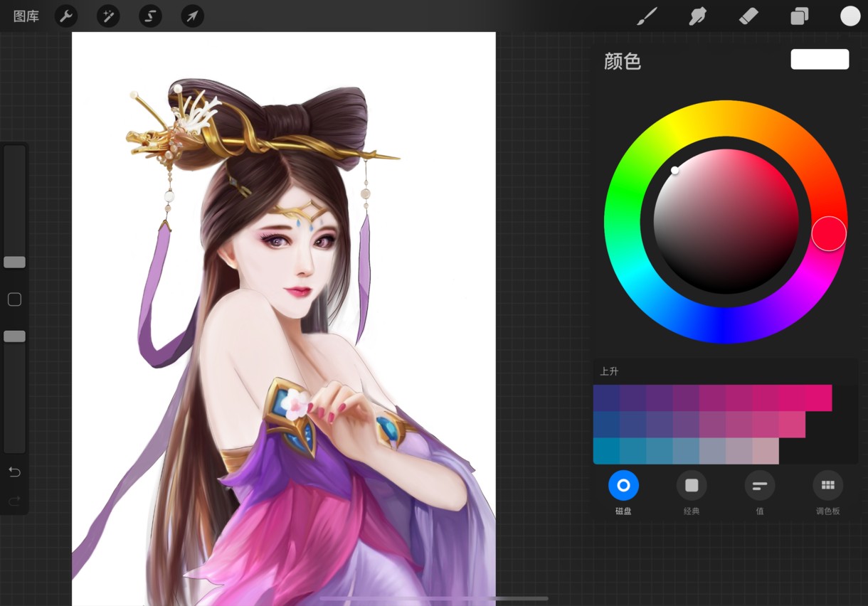Tap the white current-color swatch beside 颜色
868x606 pixels.
tap(820, 59)
